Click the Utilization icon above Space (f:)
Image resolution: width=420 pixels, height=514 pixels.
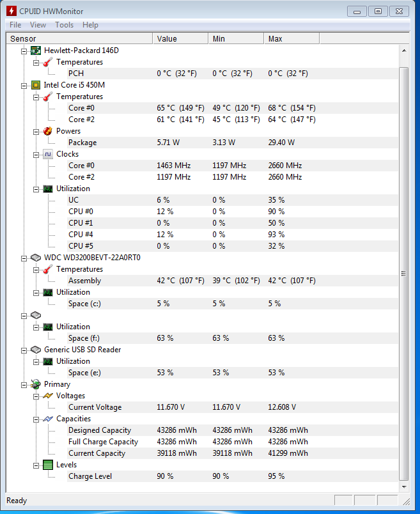48,327
